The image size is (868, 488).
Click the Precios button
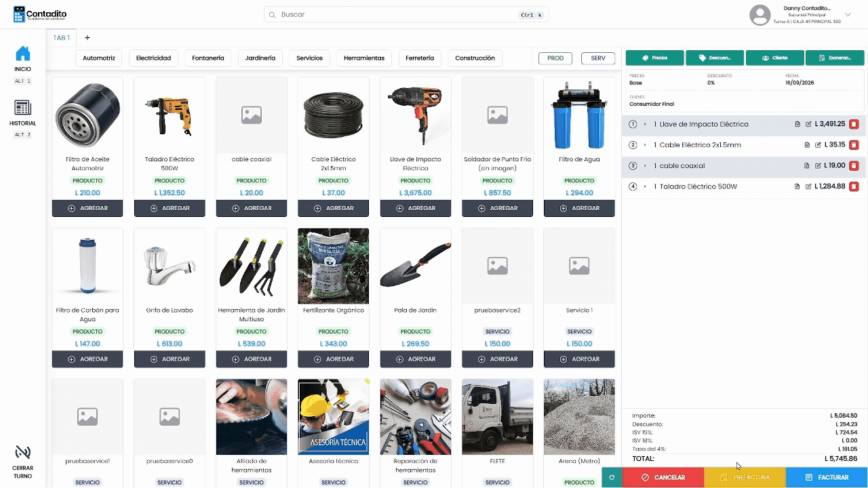(x=655, y=58)
